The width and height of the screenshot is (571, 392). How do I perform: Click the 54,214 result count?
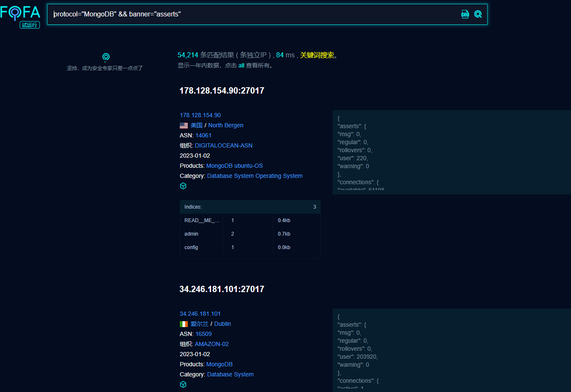[x=188, y=55]
